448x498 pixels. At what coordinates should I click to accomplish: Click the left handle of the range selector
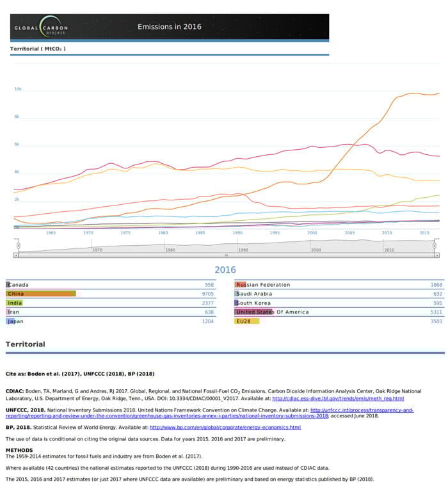(x=18, y=246)
